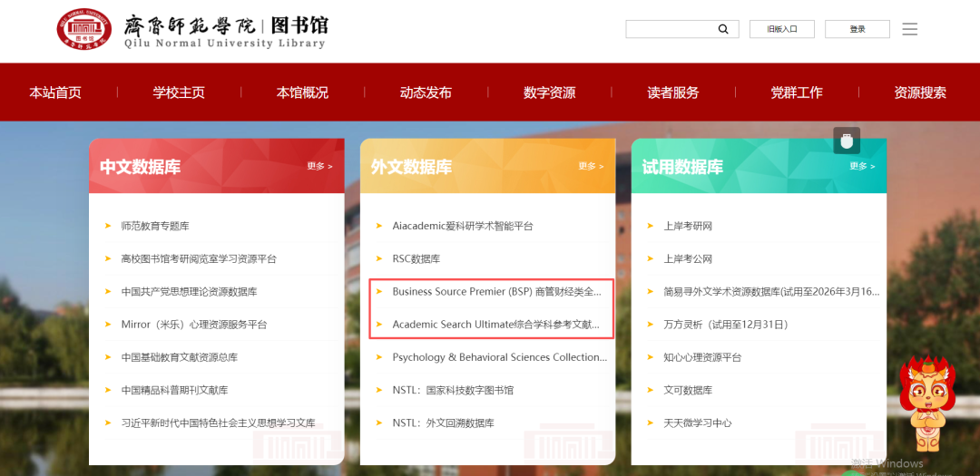Open 上岸考研网 link
The height and width of the screenshot is (476, 980).
[x=688, y=226]
